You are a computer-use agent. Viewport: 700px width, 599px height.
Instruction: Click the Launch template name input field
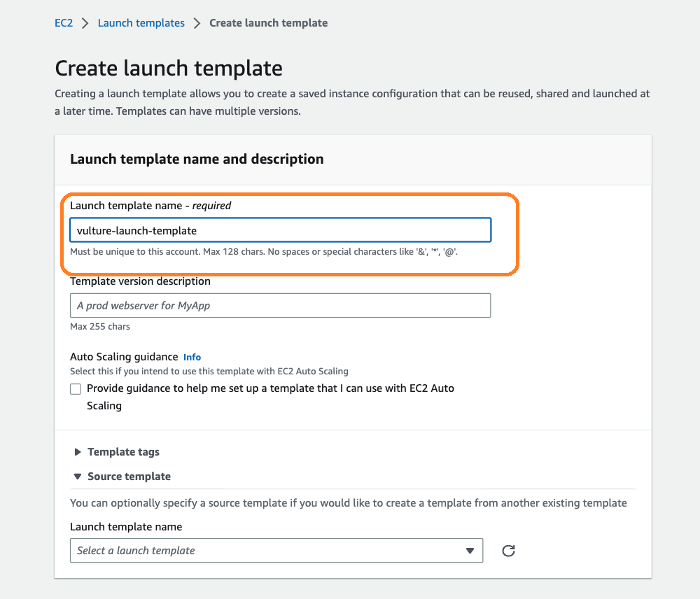point(280,230)
